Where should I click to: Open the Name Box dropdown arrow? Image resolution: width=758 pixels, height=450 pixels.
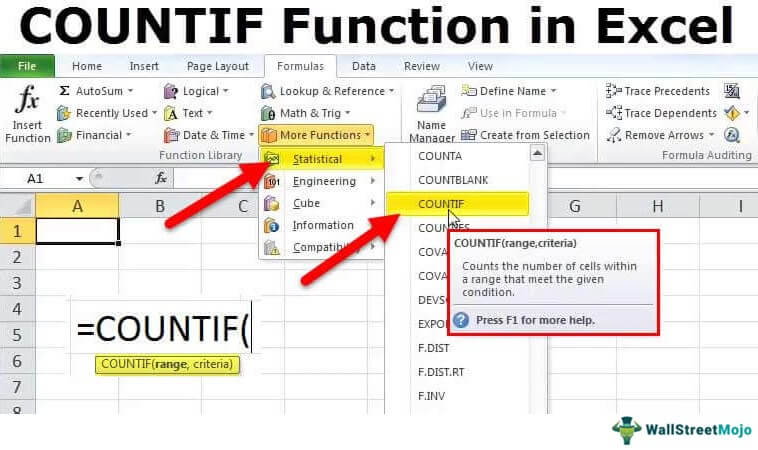pos(79,178)
